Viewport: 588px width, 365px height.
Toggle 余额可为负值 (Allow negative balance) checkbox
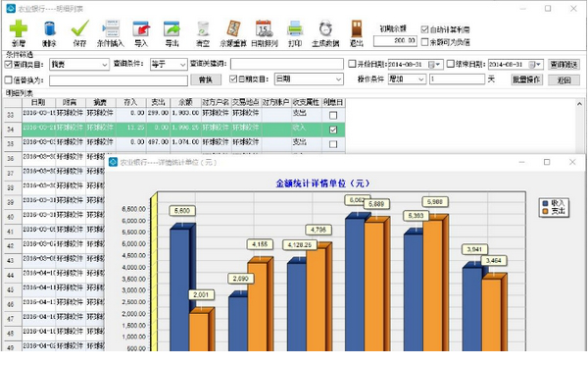click(x=424, y=41)
